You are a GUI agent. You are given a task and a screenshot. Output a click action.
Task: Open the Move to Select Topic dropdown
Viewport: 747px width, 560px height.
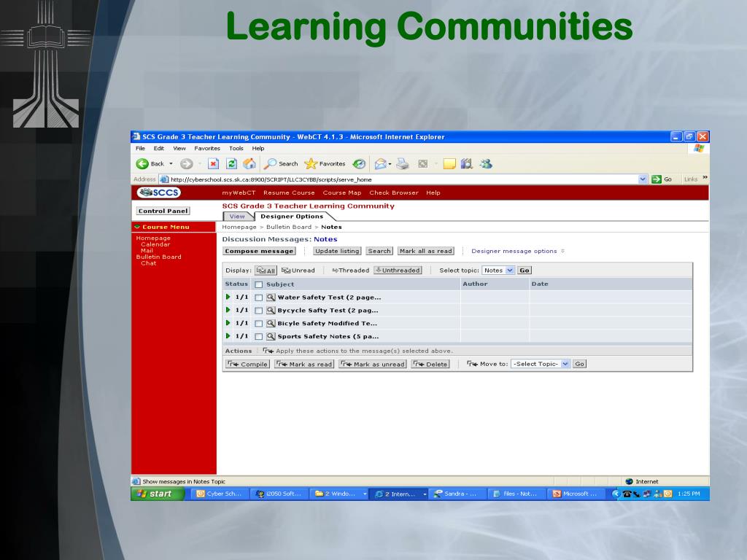[x=541, y=364]
